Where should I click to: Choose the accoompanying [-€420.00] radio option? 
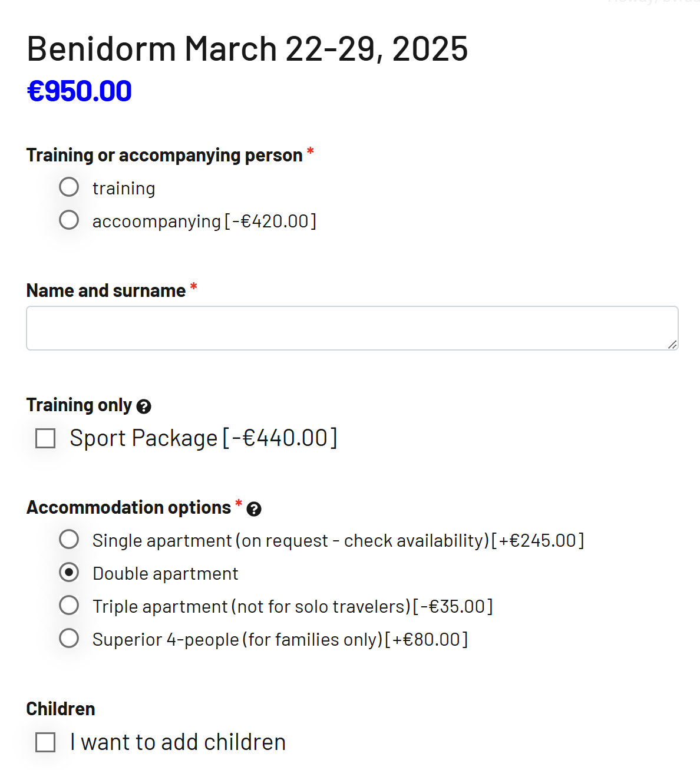(69, 220)
